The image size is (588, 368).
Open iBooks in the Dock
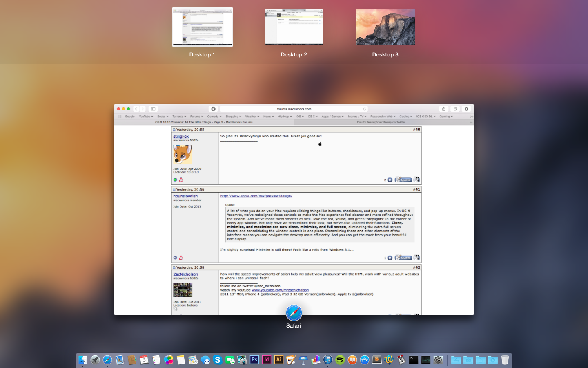point(352,360)
